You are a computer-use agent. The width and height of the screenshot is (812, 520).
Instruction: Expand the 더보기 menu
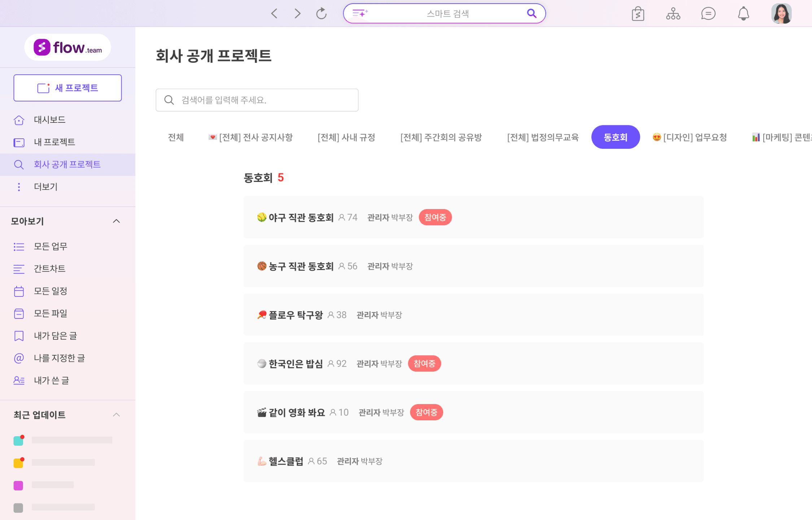45,187
